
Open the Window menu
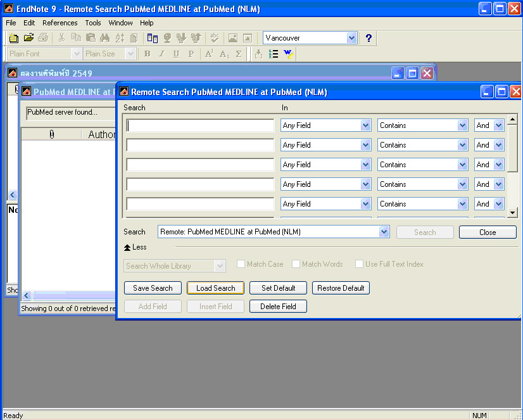(x=120, y=23)
